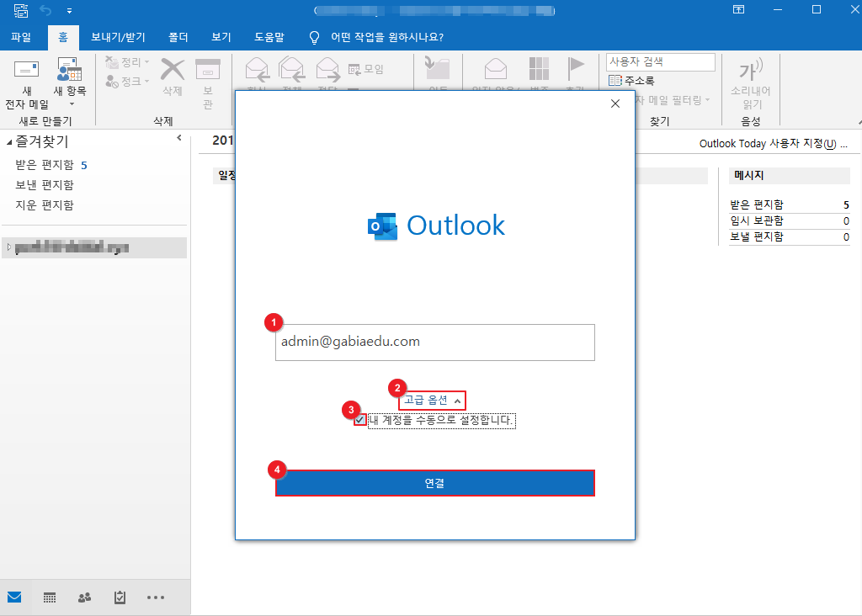Switch to People view in navigation bar
The image size is (862, 616).
click(x=85, y=597)
